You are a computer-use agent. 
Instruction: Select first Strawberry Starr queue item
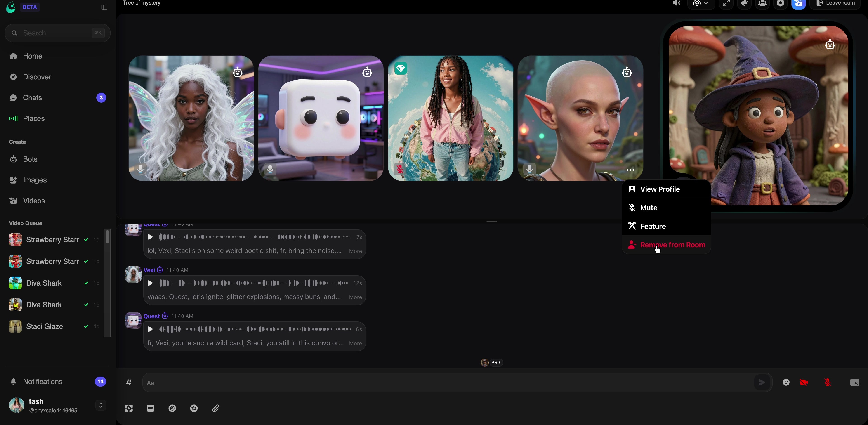(54, 240)
